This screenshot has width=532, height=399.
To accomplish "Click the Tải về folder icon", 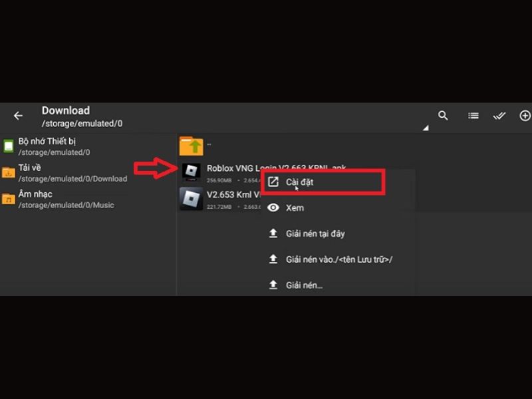I will tap(9, 173).
